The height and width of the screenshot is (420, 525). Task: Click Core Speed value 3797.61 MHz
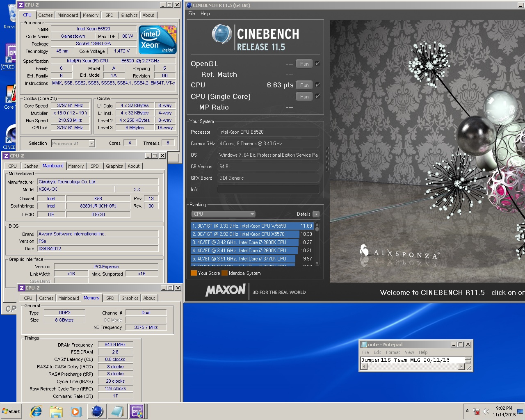click(70, 106)
